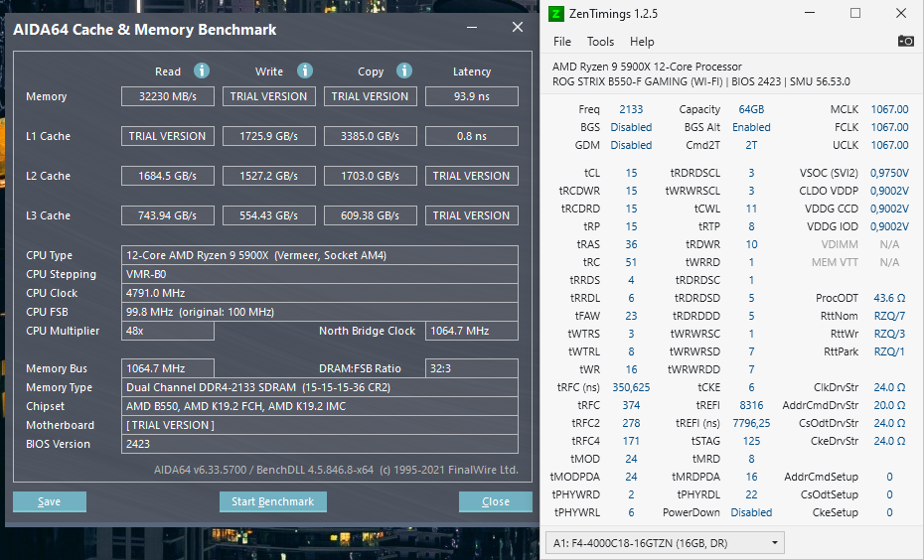Click tFAW value 23
The image size is (924, 560).
(x=631, y=316)
